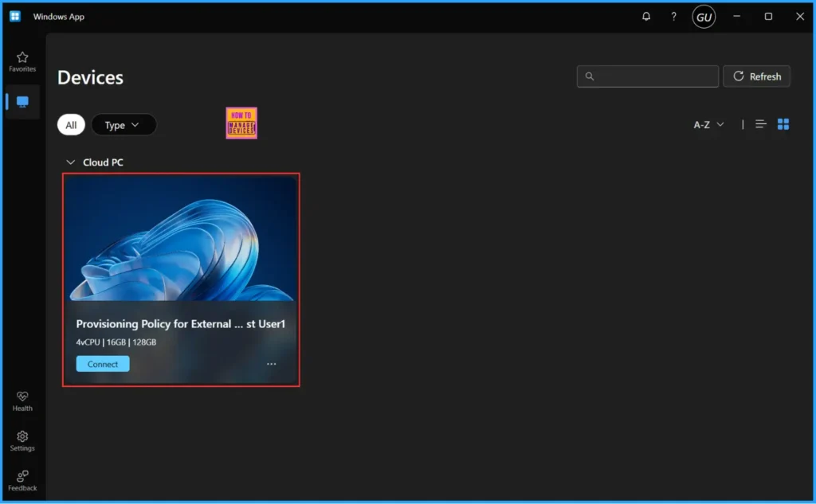Switch to grid view layout
This screenshot has width=816, height=504.
point(783,124)
